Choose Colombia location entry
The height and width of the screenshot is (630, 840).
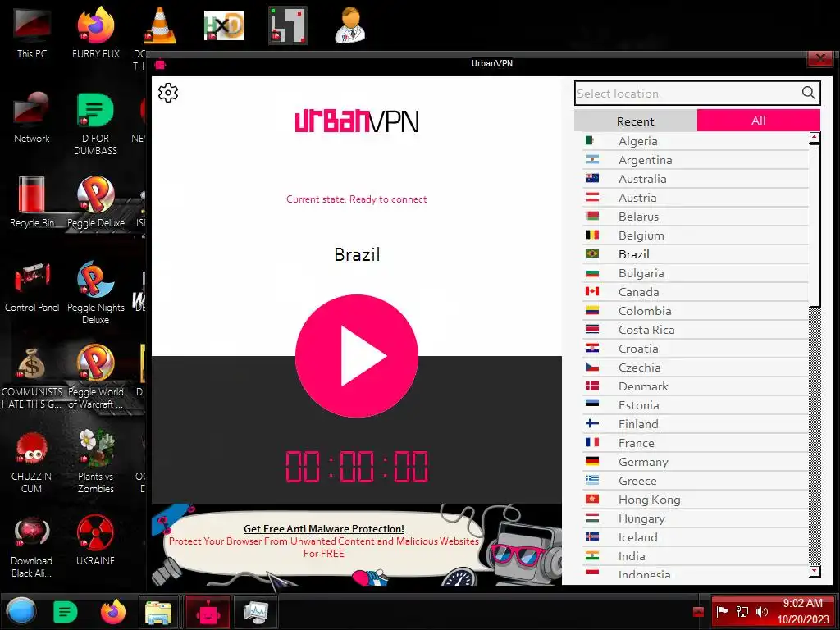tap(696, 311)
